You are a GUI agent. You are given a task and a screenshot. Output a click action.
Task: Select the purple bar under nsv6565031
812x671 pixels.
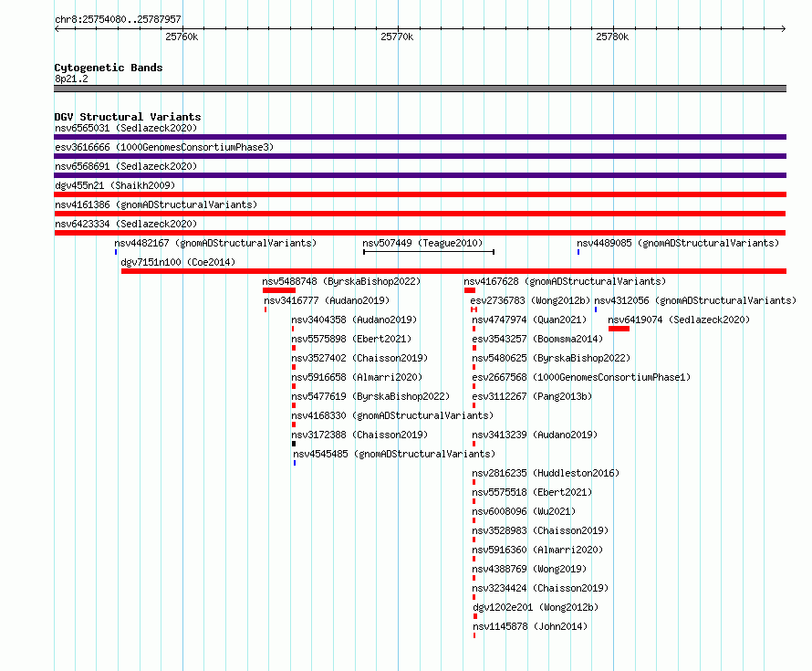pos(420,137)
